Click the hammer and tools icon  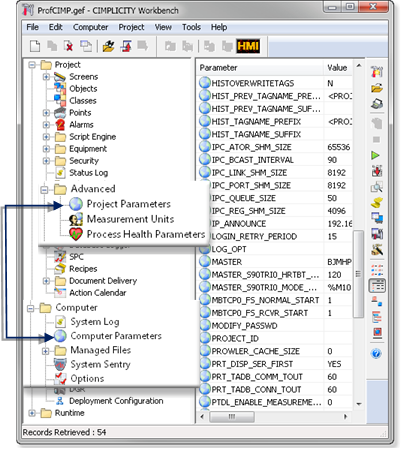pos(377,250)
